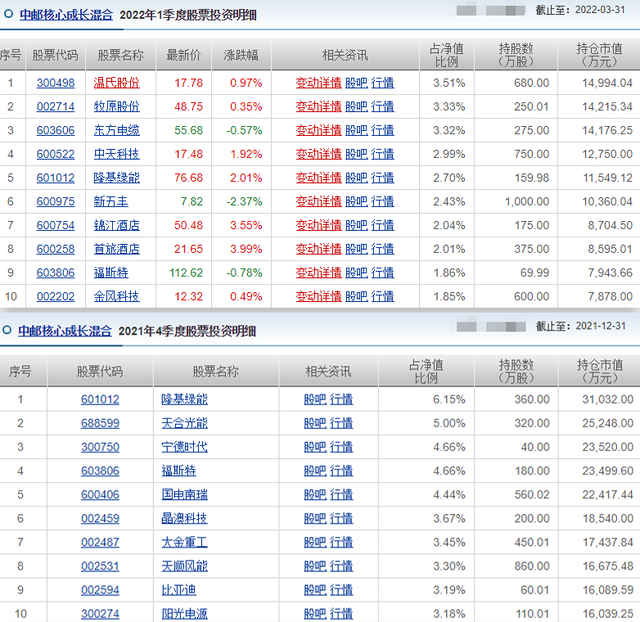
Task: Open stock code 600258 link
Action: point(56,249)
